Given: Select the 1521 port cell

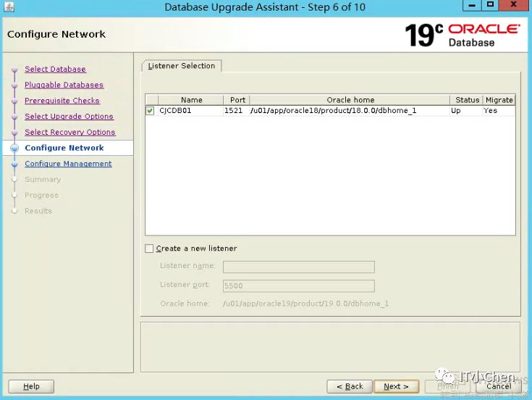Looking at the screenshot, I should click(237, 111).
